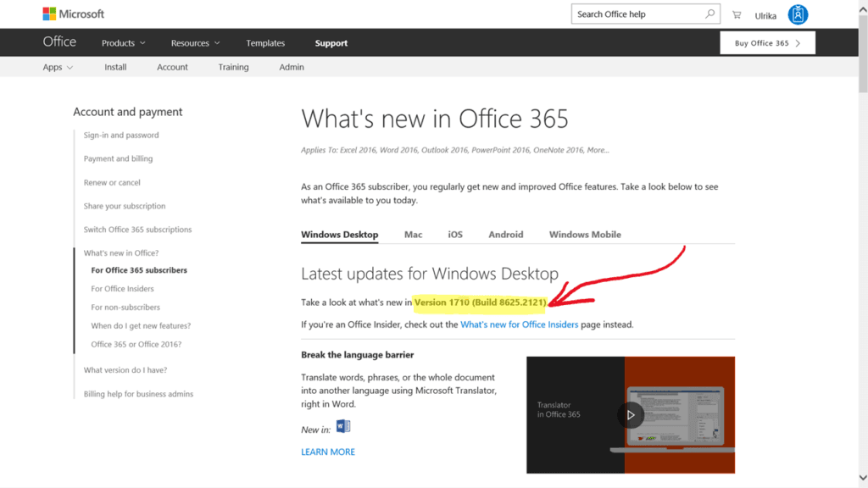
Task: Select For Office Insiders in sidebar
Action: (123, 289)
